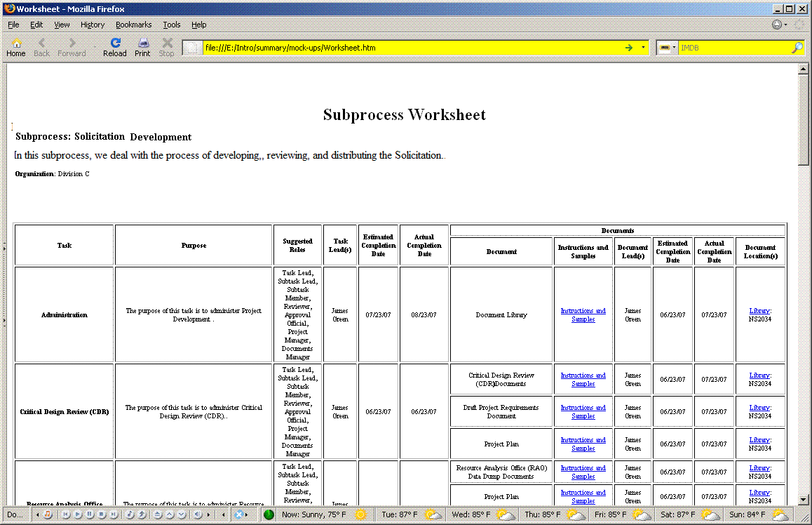Click the Sun: 84° F forecast entry
The height and width of the screenshot is (525, 812).
pyautogui.click(x=759, y=514)
